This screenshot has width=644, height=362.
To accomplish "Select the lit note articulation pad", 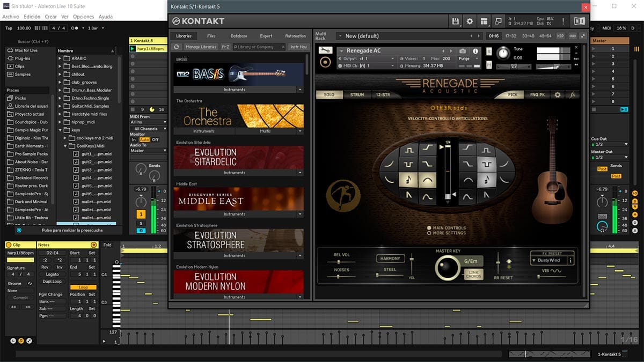I will click(x=407, y=181).
